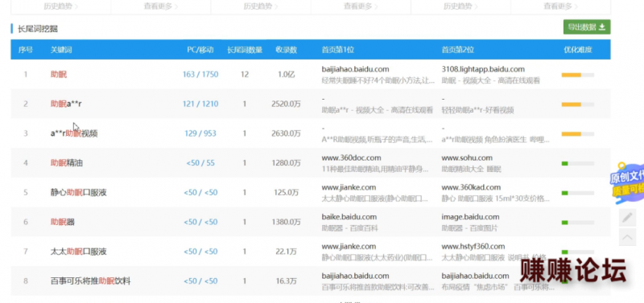644x303 pixels.
Task: Click the 长尾词数量 column header
Action: pos(245,50)
